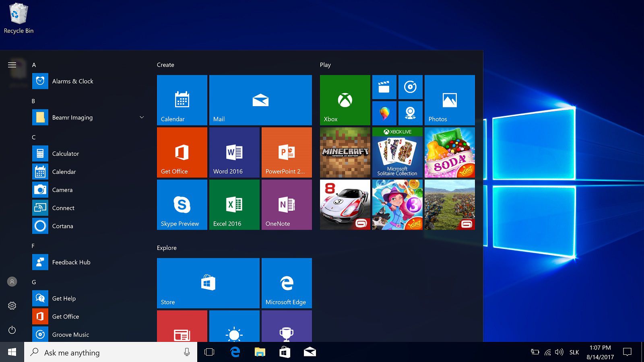Open the Movies & TV small tile

point(384,87)
